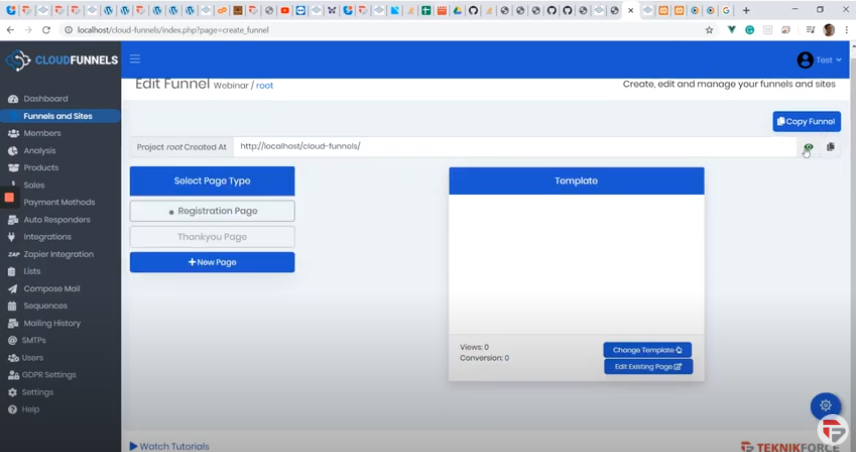The width and height of the screenshot is (856, 452).
Task: Expand the Test user dropdown
Action: (x=830, y=60)
